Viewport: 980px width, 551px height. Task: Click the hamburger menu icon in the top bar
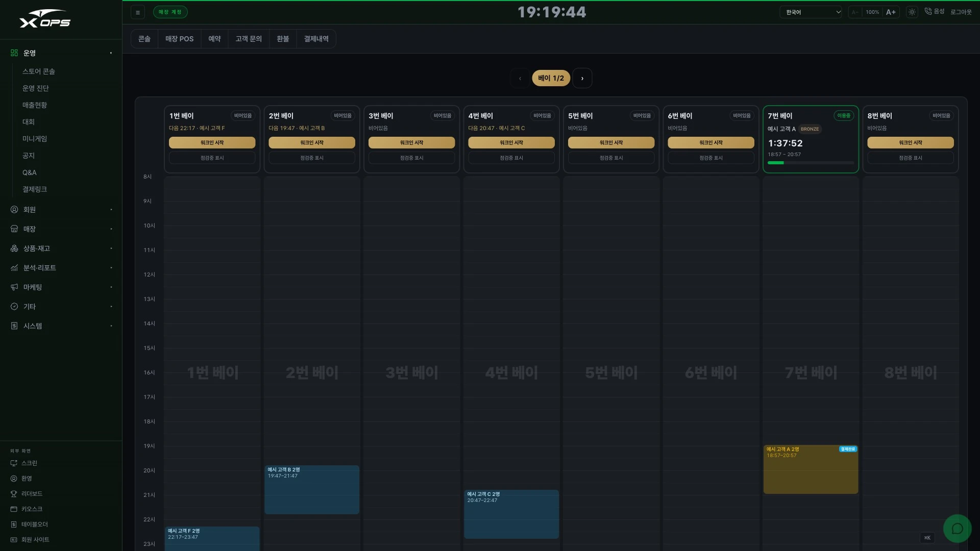pyautogui.click(x=138, y=12)
